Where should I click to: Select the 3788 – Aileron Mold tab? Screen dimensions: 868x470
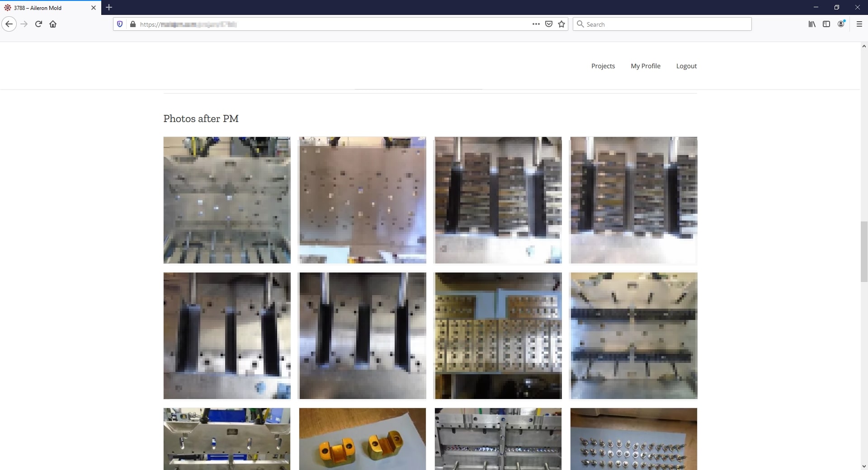[x=51, y=8]
